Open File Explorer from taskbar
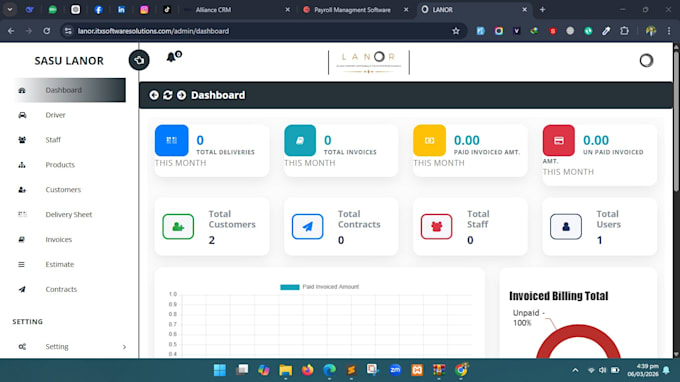This screenshot has width=680, height=382. pyautogui.click(x=285, y=370)
